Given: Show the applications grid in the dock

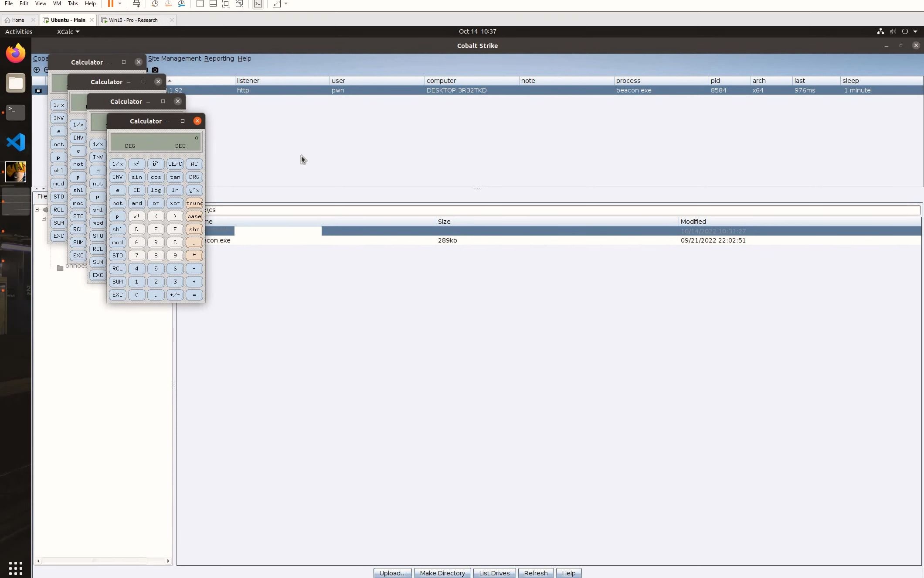Looking at the screenshot, I should pyautogui.click(x=16, y=568).
